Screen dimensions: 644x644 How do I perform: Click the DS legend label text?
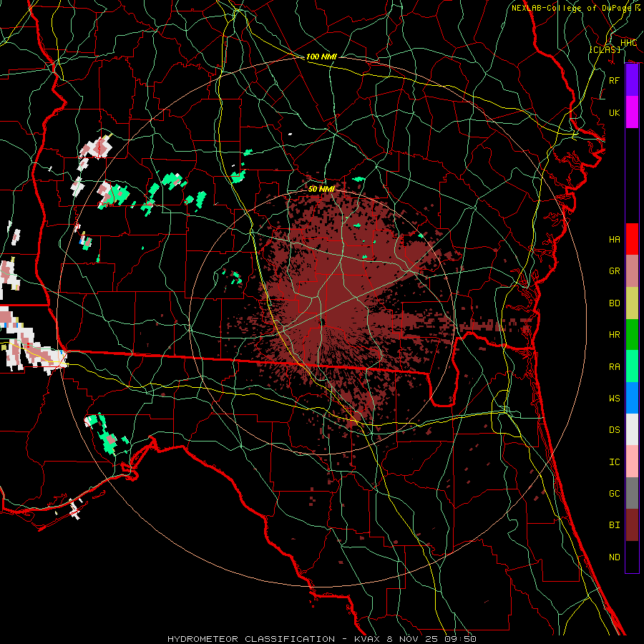coord(615,430)
